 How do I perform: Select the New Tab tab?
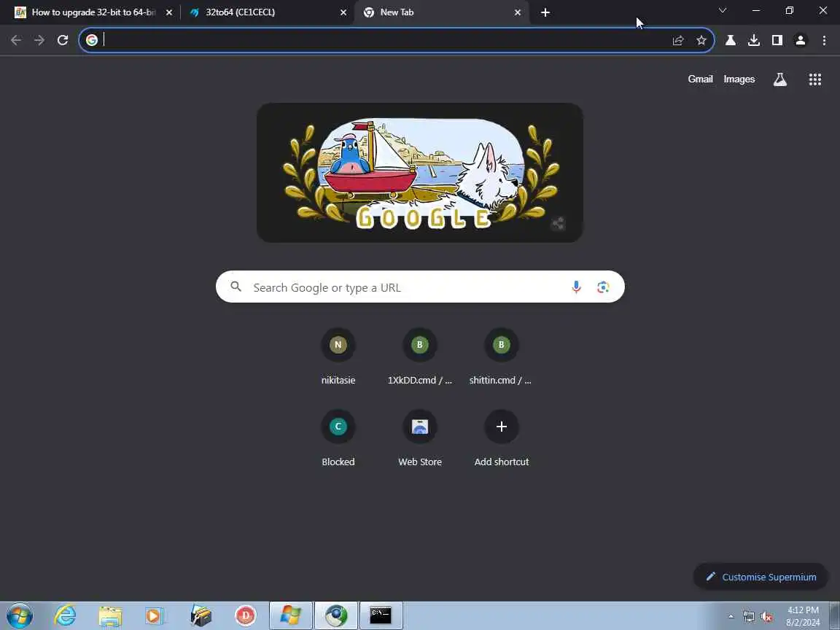point(441,12)
